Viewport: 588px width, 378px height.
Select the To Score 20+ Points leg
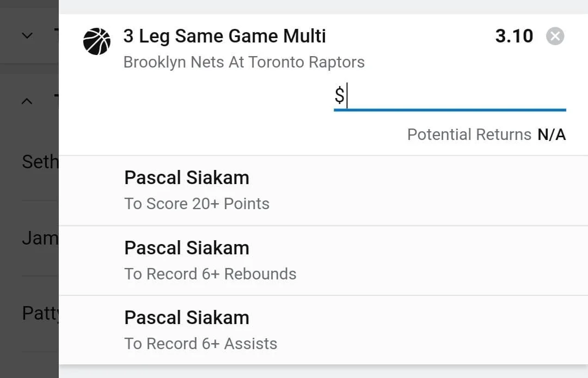tap(197, 204)
